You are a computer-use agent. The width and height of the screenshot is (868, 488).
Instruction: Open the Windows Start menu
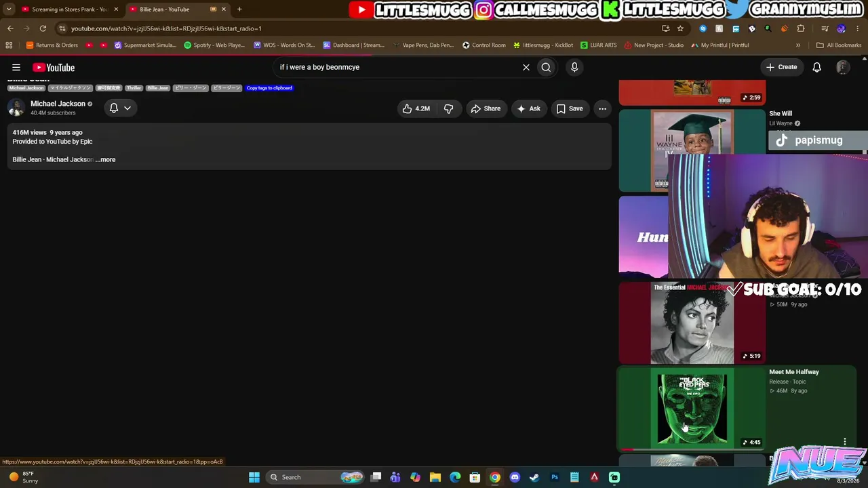[254, 477]
